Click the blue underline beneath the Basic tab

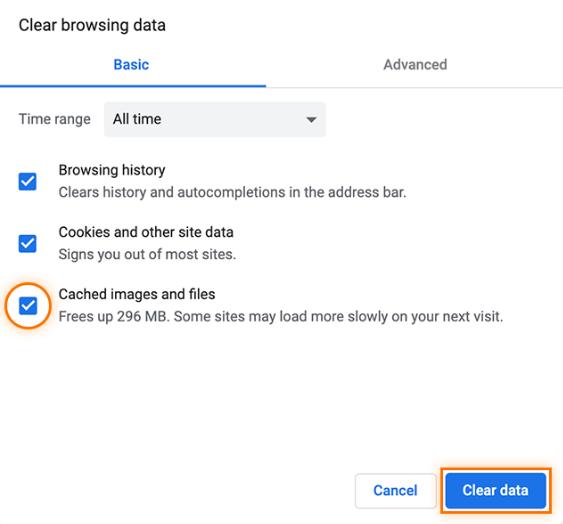click(x=133, y=86)
